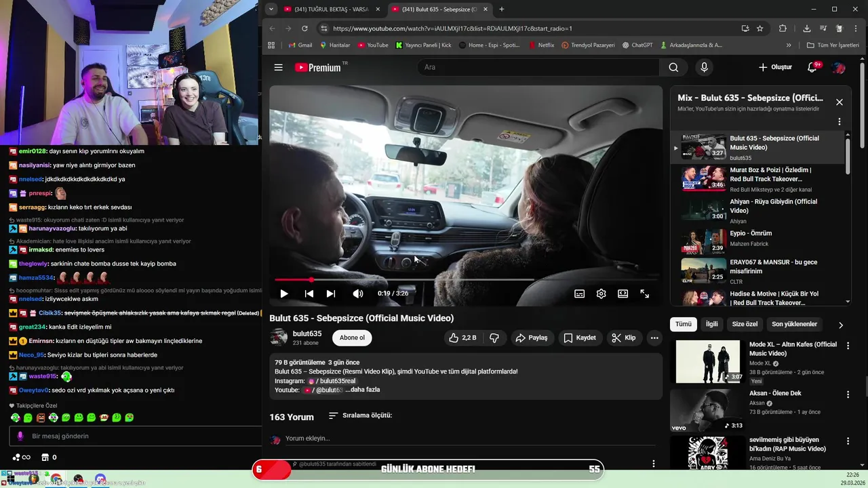Viewport: 868px width, 488px height.
Task: Reload the page in Chrome
Action: click(x=304, y=28)
